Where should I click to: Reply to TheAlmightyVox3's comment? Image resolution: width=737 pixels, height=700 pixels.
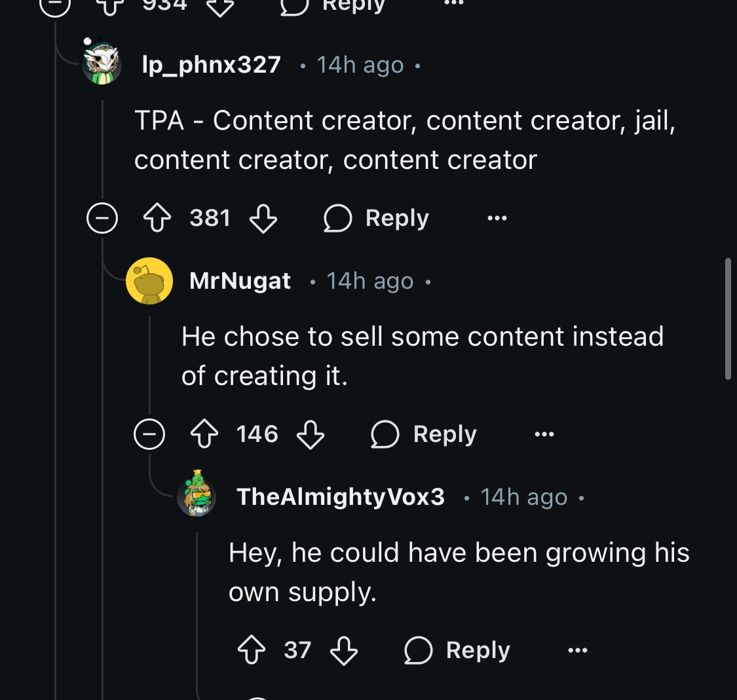pos(457,650)
